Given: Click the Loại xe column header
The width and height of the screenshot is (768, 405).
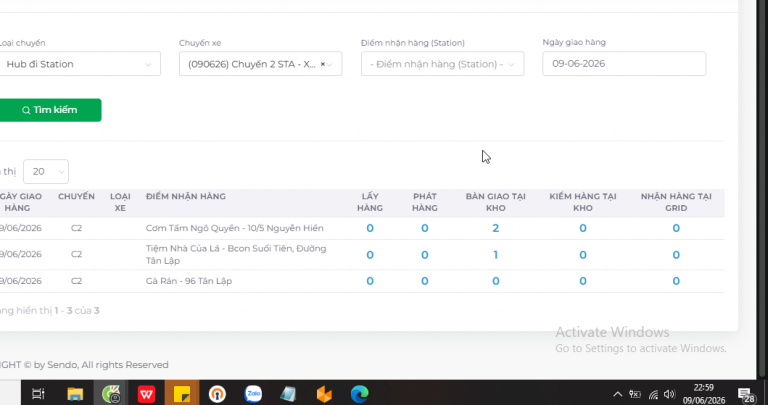Looking at the screenshot, I should point(120,202).
